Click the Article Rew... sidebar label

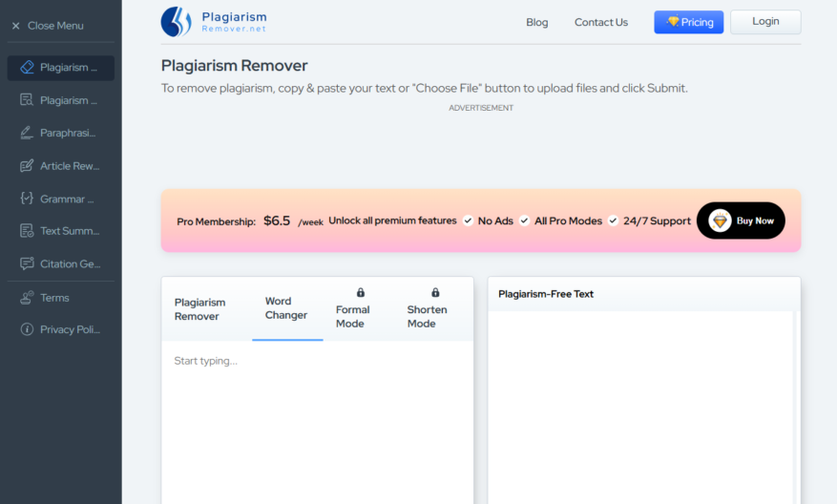pyautogui.click(x=70, y=166)
